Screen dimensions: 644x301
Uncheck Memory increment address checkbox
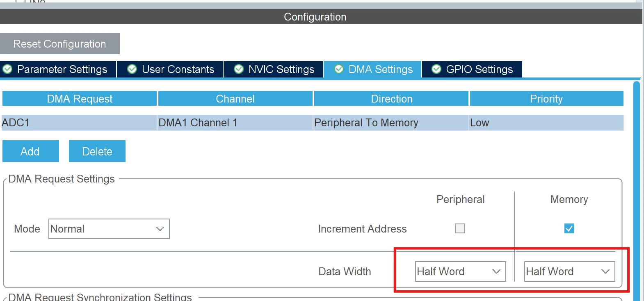569,228
